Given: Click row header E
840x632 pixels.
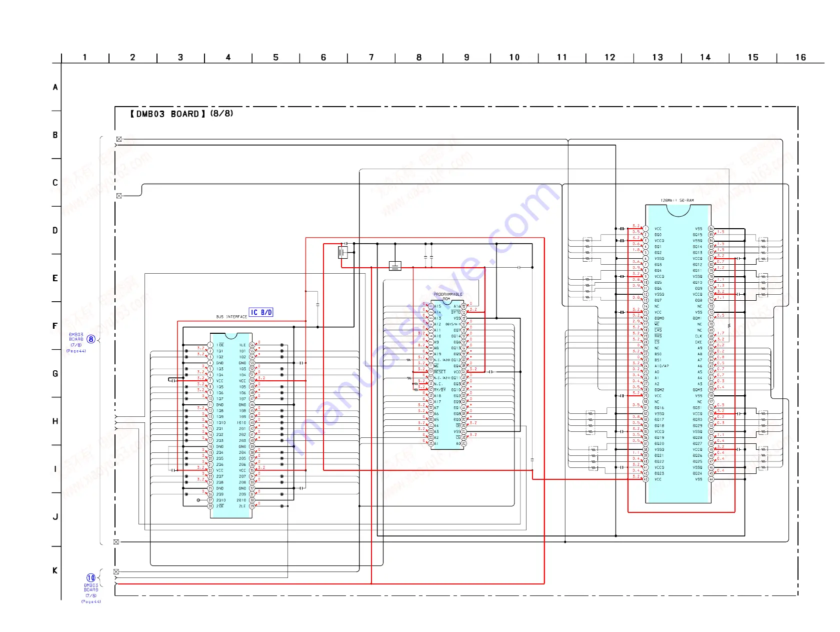Looking at the screenshot, I should (55, 278).
